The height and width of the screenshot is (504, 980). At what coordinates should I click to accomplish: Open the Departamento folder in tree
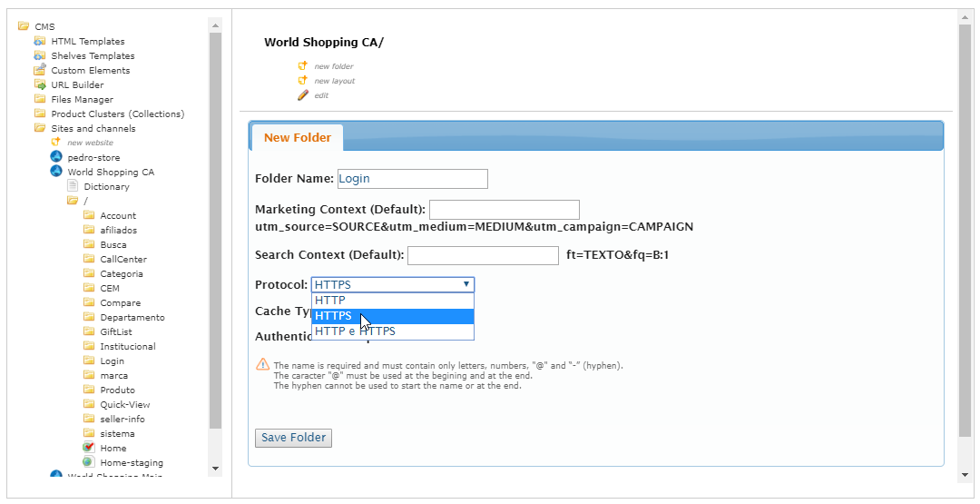(x=132, y=317)
